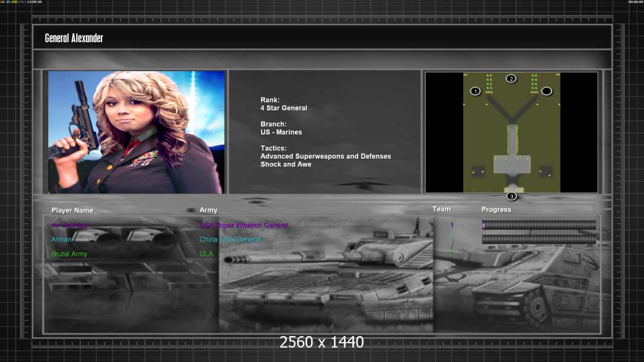Click the '4 Star General' rank text
The height and width of the screenshot is (362, 644).
(284, 108)
